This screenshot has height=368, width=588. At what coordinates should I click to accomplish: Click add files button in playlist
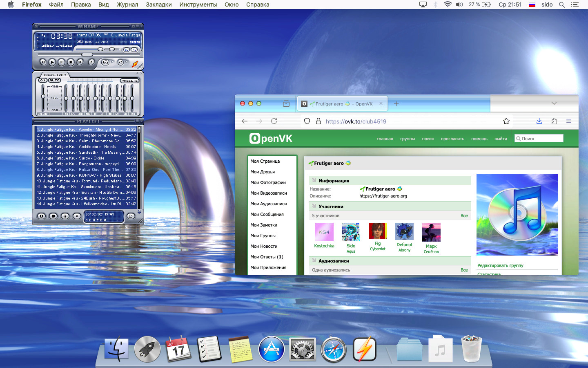[x=41, y=216]
